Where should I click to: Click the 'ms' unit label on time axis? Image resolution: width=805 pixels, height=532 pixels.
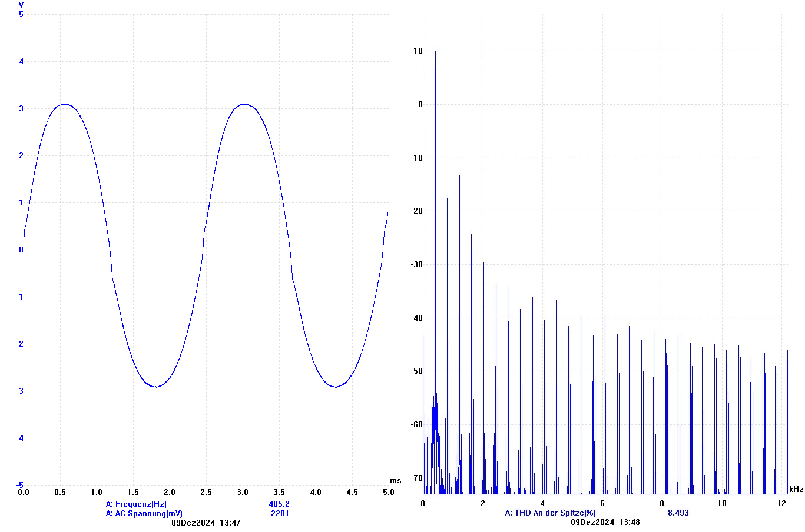395,481
